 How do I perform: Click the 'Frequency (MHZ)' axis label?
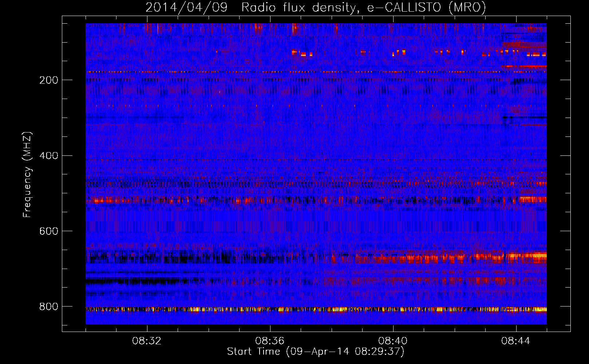pyautogui.click(x=27, y=174)
